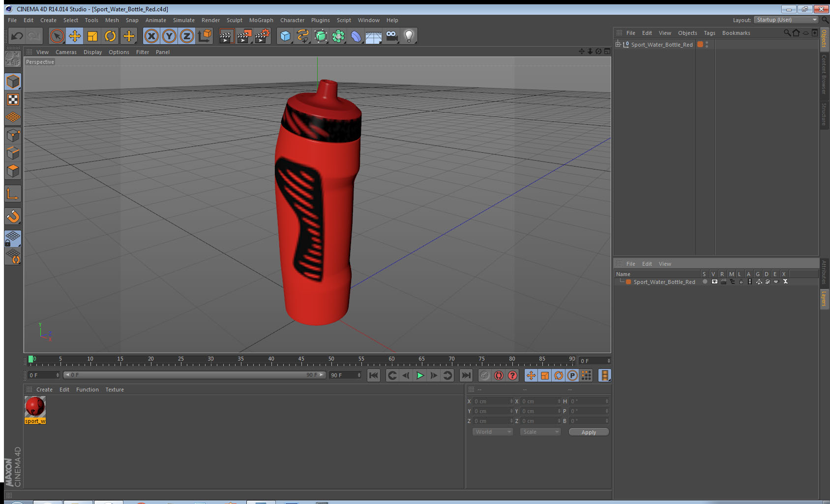Go to previous frame
Viewport: 830px width, 504px height.
click(406, 375)
